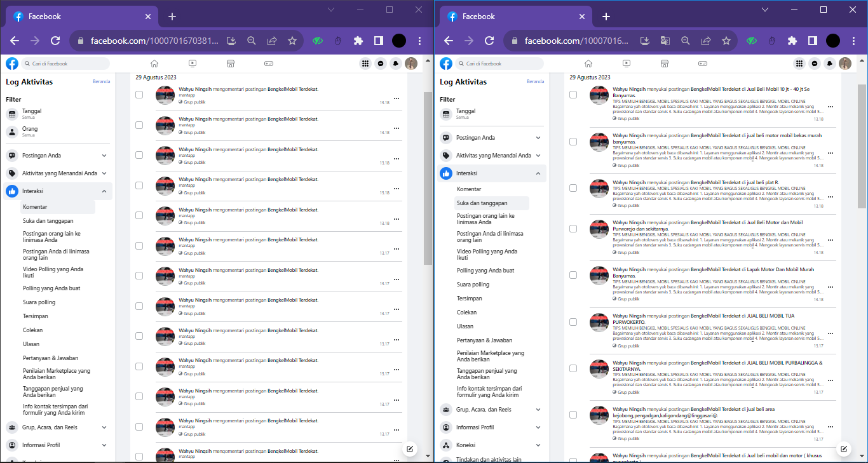Expand 'Informasi Profil' in right window
The image size is (868, 463).
tap(492, 427)
